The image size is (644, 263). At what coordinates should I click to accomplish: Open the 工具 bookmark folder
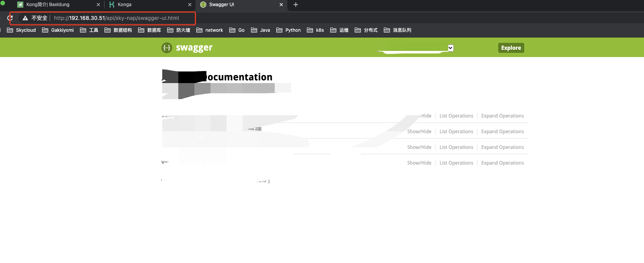(x=89, y=30)
